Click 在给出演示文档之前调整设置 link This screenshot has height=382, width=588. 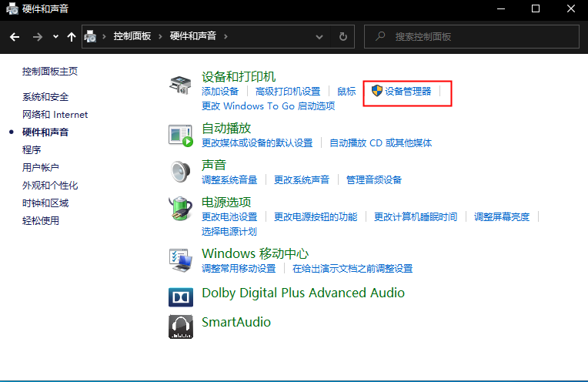point(352,269)
